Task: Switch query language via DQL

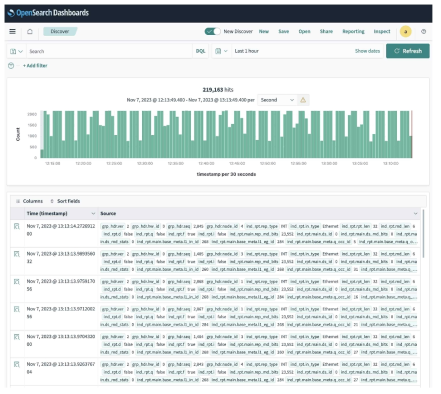Action: tap(200, 51)
